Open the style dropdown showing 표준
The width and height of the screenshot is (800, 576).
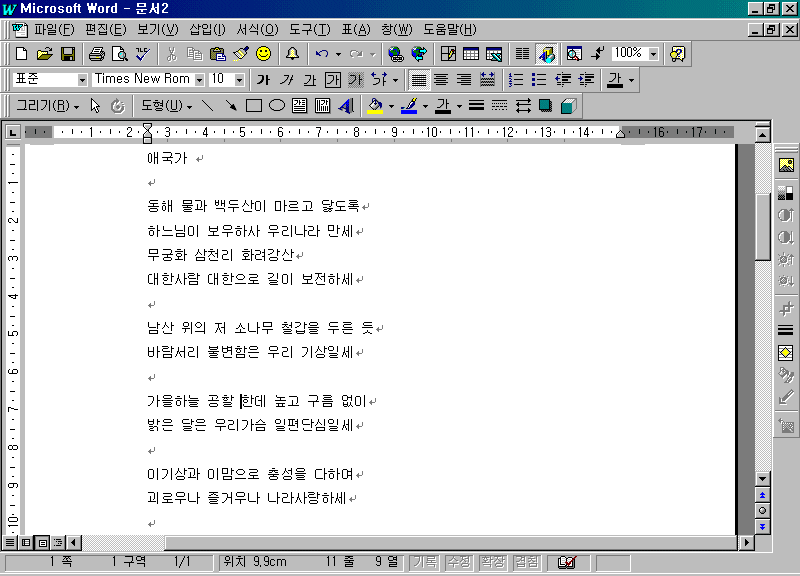click(x=82, y=80)
